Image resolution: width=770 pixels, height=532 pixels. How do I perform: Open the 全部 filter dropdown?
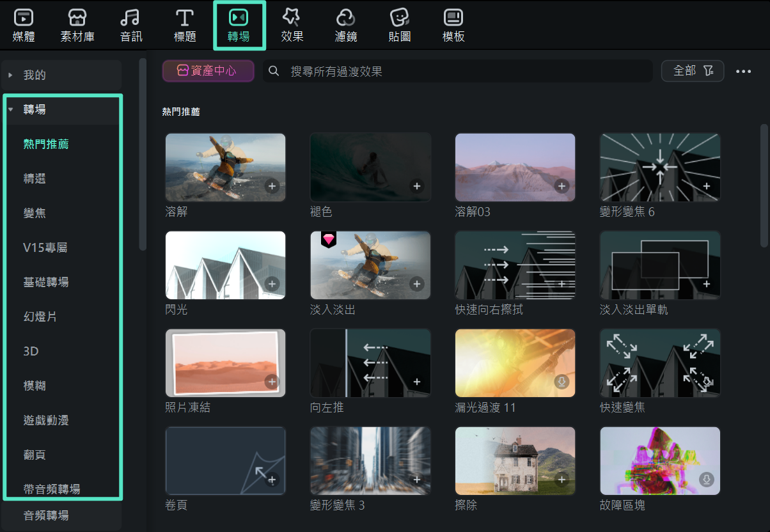pos(693,71)
